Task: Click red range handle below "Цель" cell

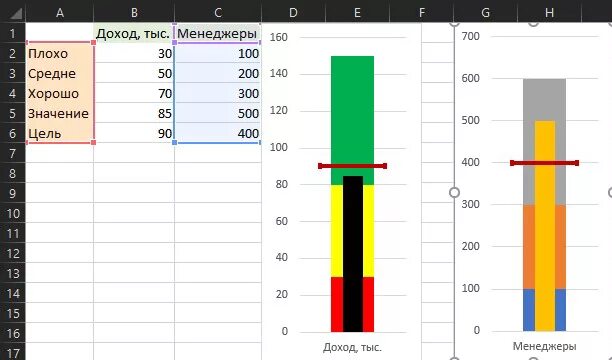Action: point(93,143)
